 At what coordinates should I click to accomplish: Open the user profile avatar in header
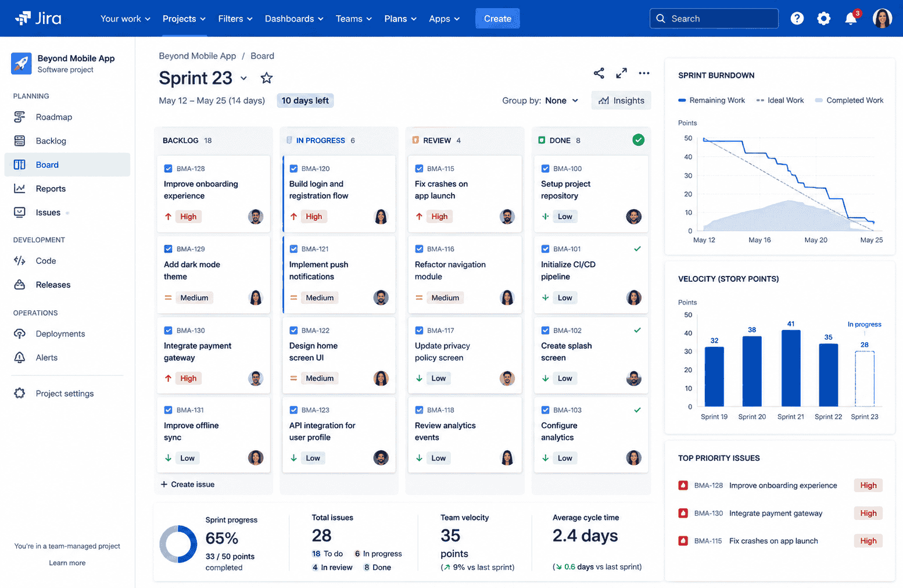[882, 18]
